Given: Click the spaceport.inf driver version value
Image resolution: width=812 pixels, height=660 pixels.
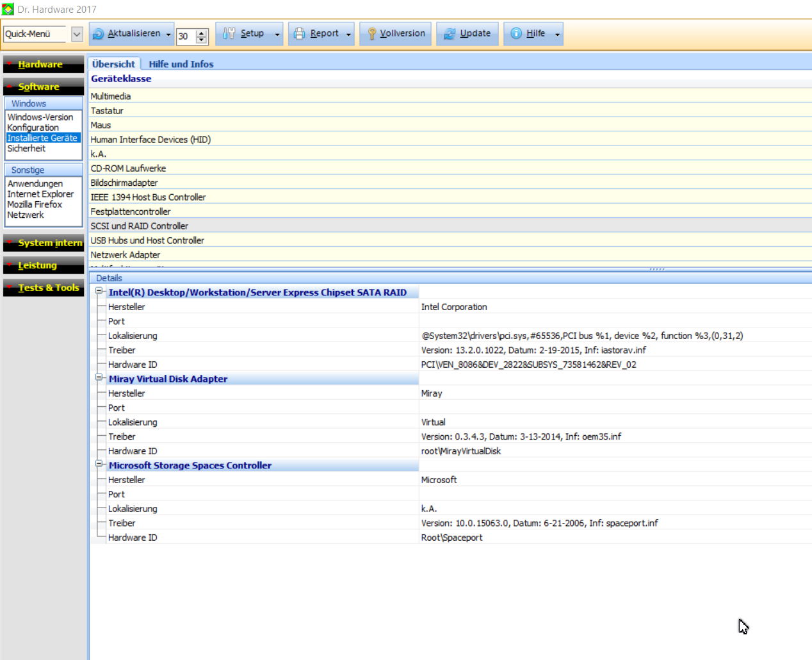Looking at the screenshot, I should (x=539, y=524).
